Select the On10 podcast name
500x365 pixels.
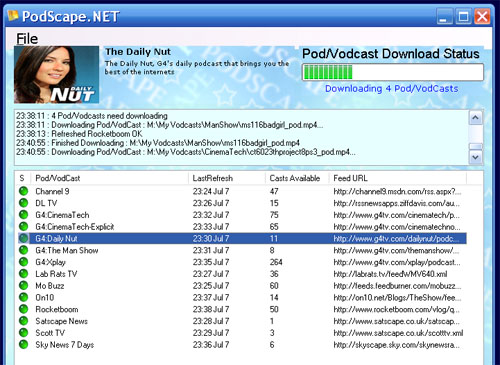click(45, 297)
